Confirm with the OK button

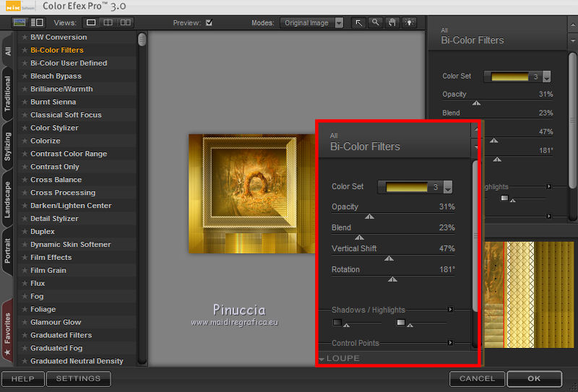(534, 379)
